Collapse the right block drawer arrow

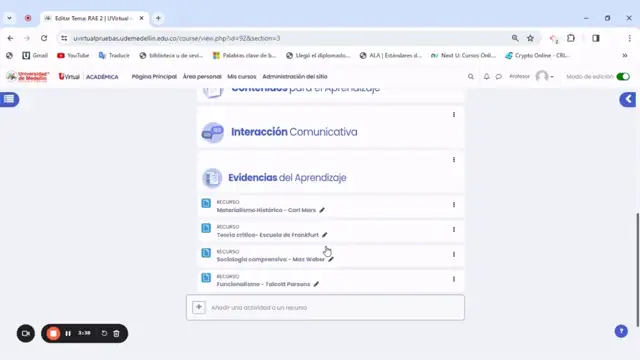click(x=628, y=99)
